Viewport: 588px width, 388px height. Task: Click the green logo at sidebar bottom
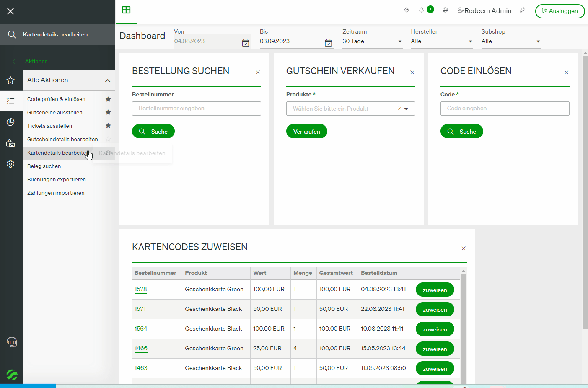[12, 375]
